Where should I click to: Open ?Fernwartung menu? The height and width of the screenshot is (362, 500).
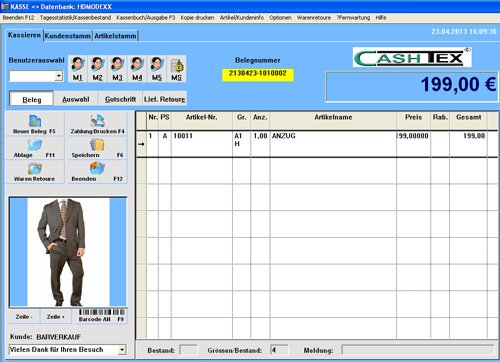353,18
